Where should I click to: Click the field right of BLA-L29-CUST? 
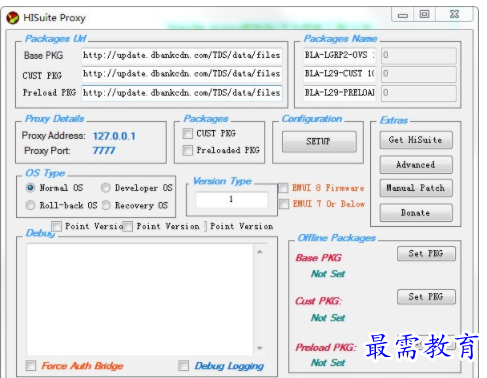(x=419, y=74)
